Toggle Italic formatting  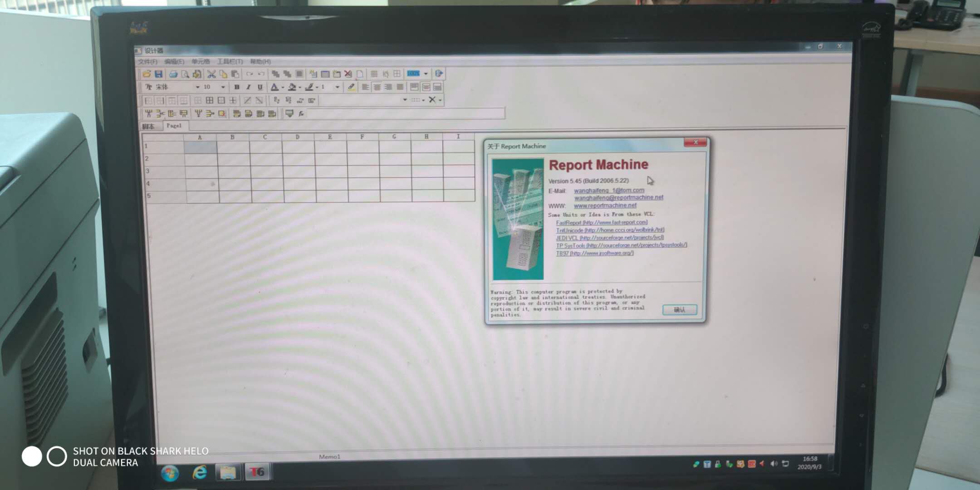[x=248, y=87]
